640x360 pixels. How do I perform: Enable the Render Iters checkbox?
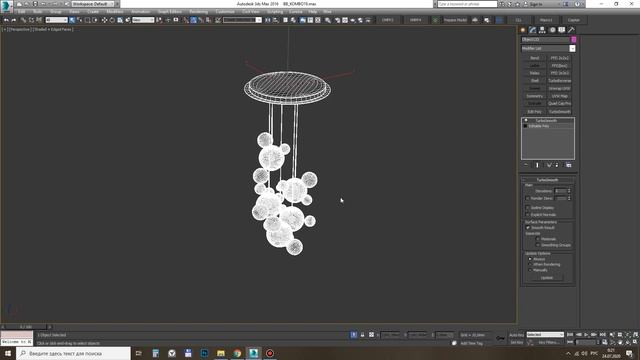click(528, 198)
